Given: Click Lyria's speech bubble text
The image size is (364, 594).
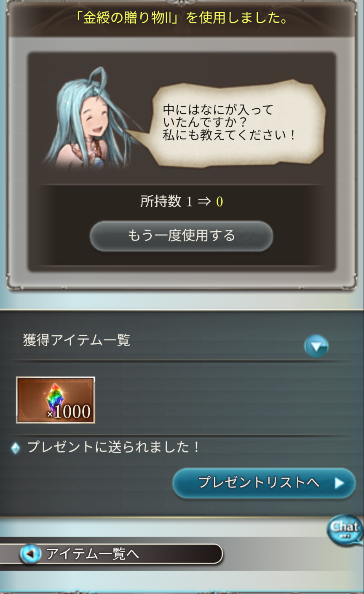Looking at the screenshot, I should tap(230, 122).
